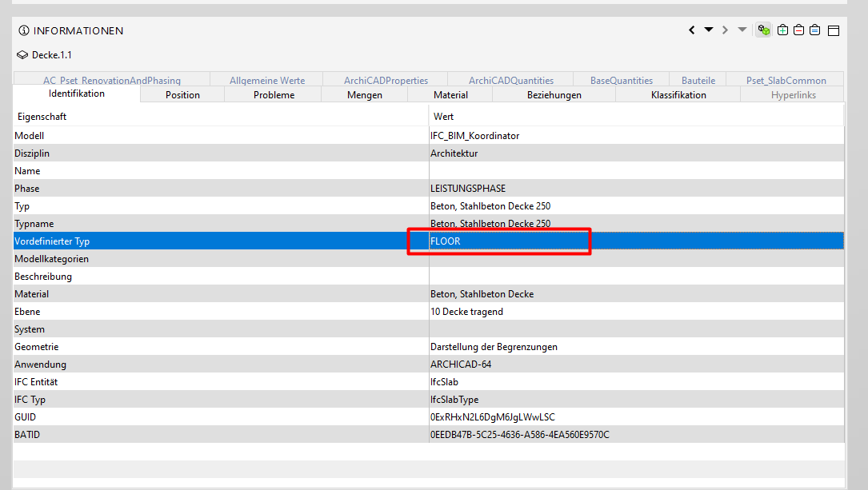Viewport: 868px width, 490px height.
Task: Select the Anwendung property label
Action: click(41, 365)
